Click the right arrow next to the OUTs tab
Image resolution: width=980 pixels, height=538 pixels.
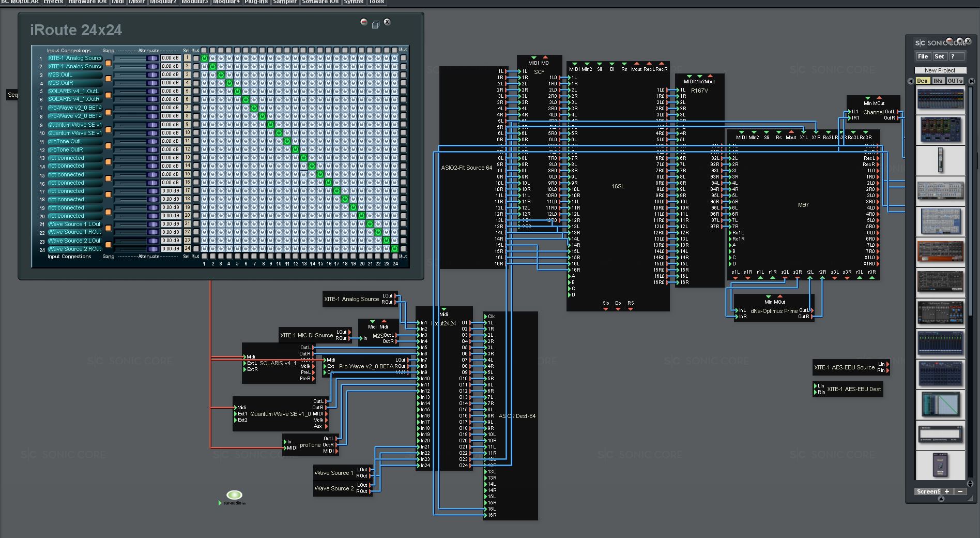[x=971, y=81]
